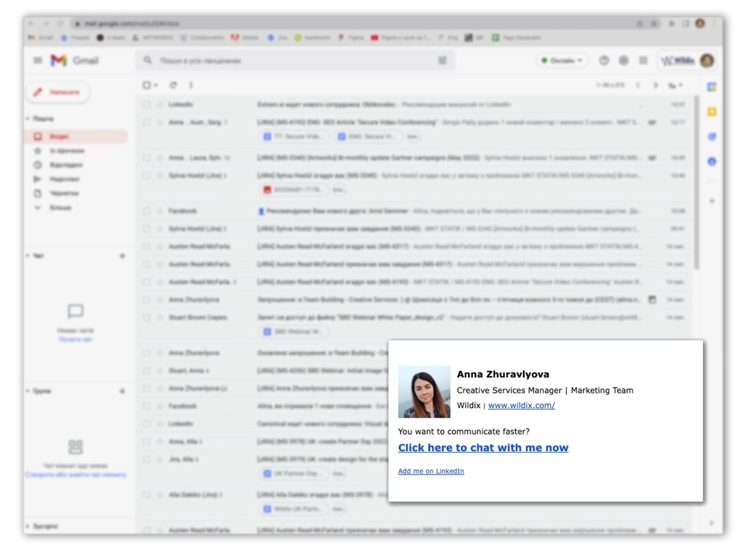Viewport: 750px width, 560px height.
Task: Open the Starred folder in the sidebar
Action: click(x=66, y=151)
